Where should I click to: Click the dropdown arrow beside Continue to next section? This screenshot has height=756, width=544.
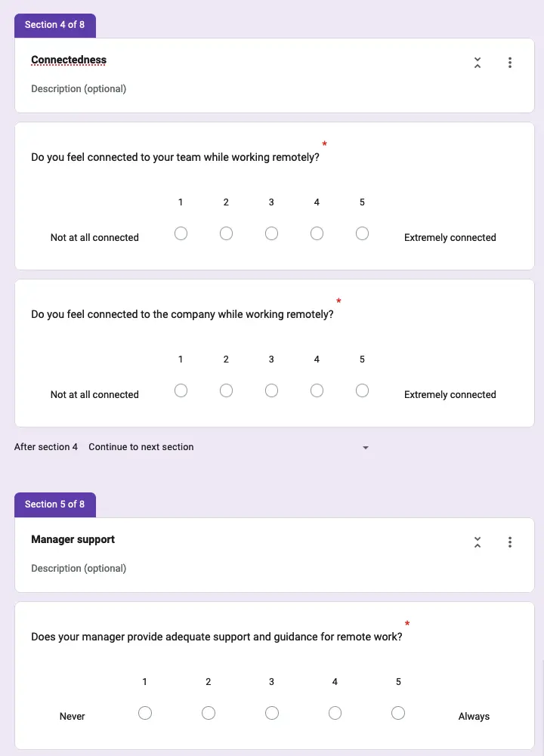tap(366, 447)
